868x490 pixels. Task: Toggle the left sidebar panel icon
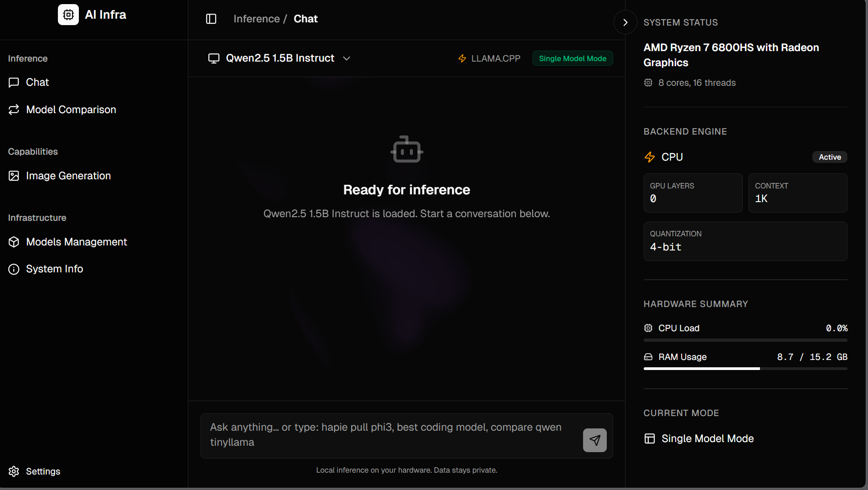click(x=211, y=19)
